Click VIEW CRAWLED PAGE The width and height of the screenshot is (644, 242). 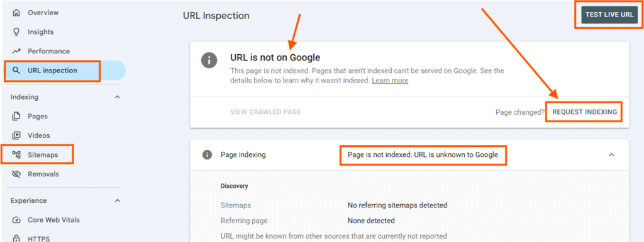pos(266,112)
